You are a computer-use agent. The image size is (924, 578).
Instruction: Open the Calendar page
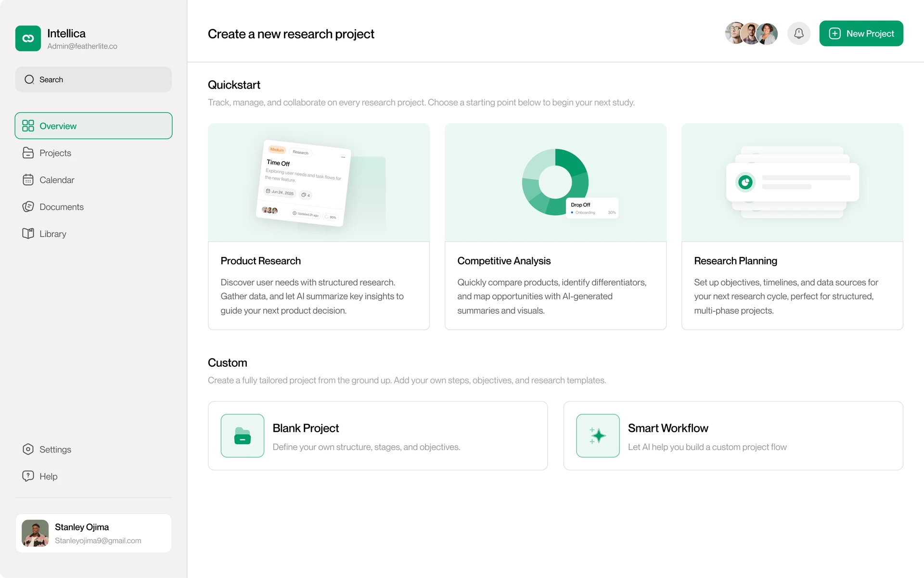tap(93, 180)
